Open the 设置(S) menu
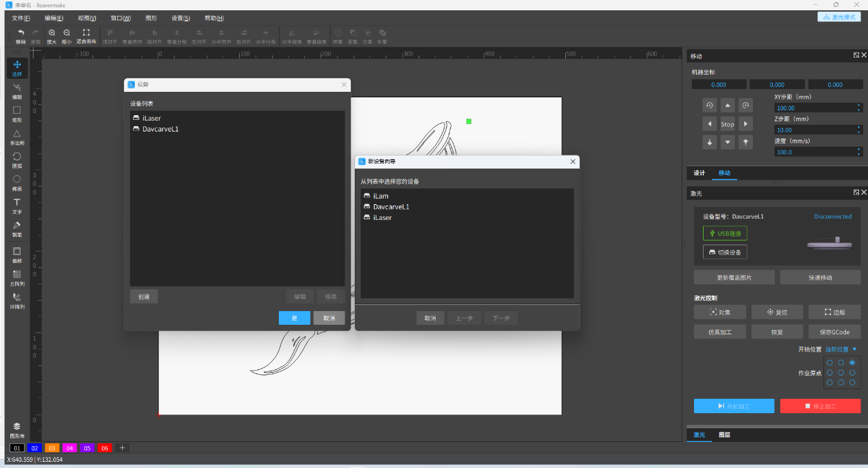 coord(181,18)
